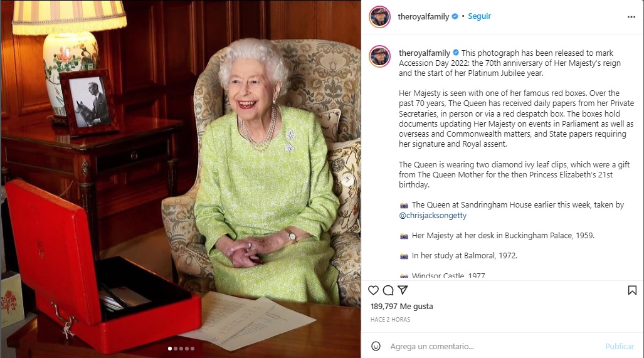Click the HACE 2 HORAS timestamp
Screen dimensions: 644x358
[x=390, y=319]
